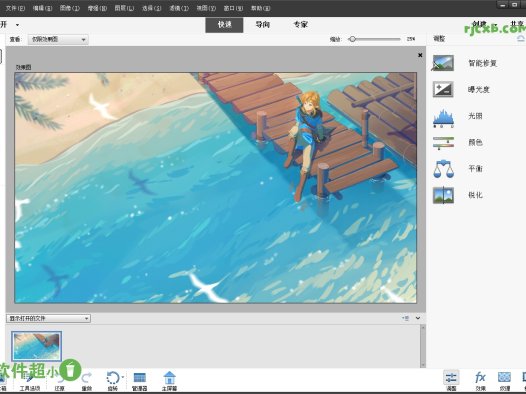526x394 pixels.
Task: Open the Rotate direction dropdown arrow
Action: [123, 377]
